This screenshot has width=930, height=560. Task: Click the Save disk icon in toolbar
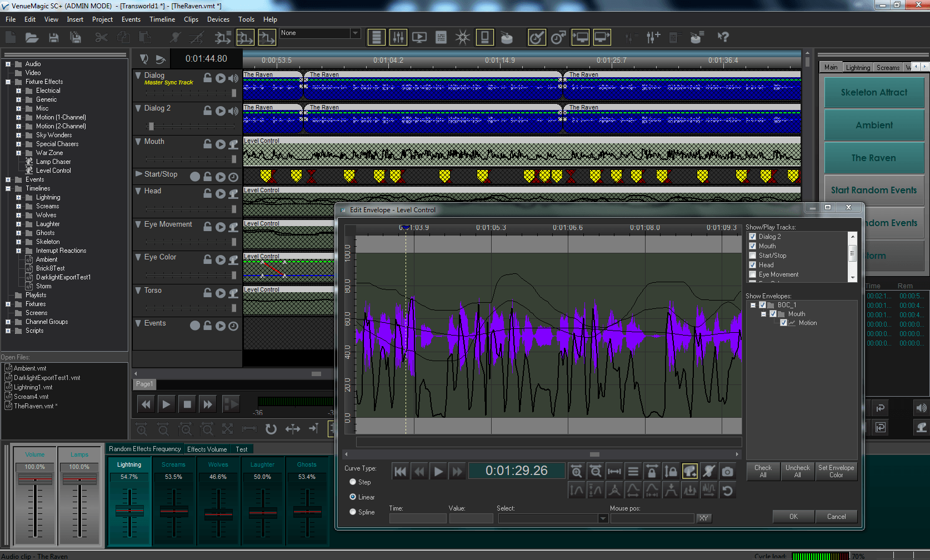(x=54, y=38)
